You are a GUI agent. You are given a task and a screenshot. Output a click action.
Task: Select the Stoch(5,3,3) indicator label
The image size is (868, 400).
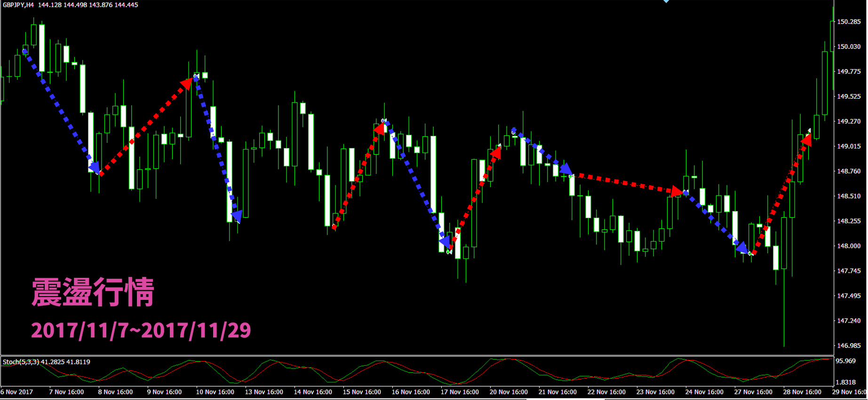tap(21, 362)
